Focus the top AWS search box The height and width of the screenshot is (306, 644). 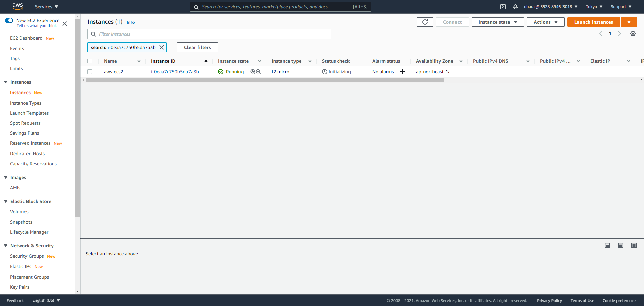point(280,7)
